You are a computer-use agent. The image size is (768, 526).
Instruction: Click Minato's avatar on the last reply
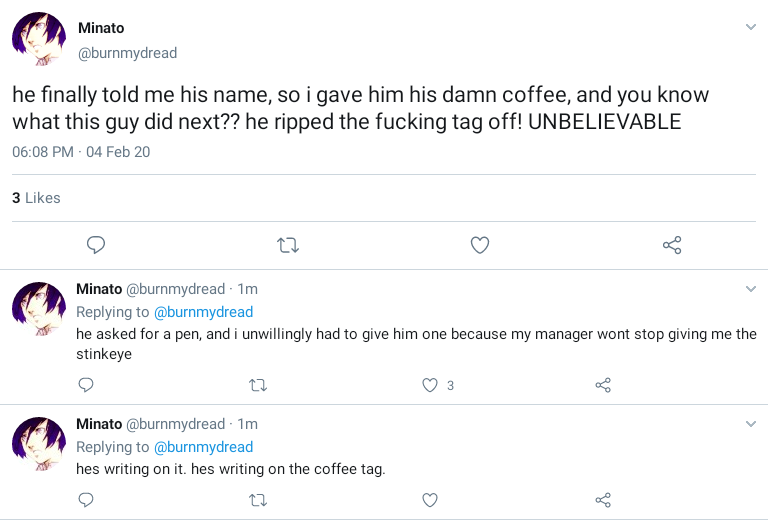[39, 443]
